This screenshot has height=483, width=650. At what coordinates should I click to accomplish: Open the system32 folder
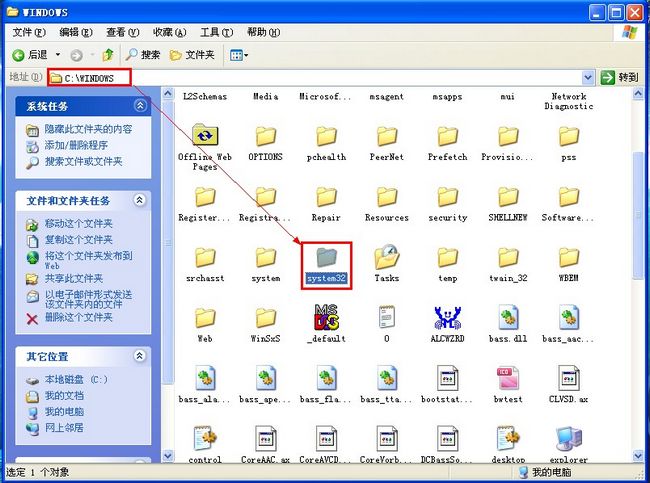click(327, 257)
